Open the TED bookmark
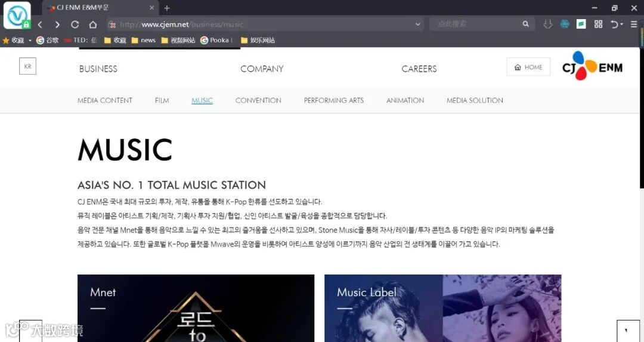644x342 pixels. (80, 40)
